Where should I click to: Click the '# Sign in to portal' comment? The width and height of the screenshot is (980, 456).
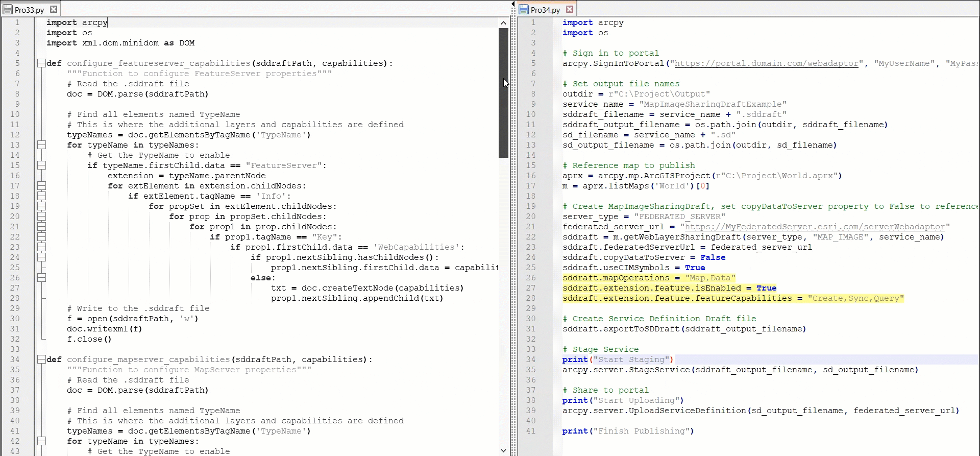click(611, 53)
